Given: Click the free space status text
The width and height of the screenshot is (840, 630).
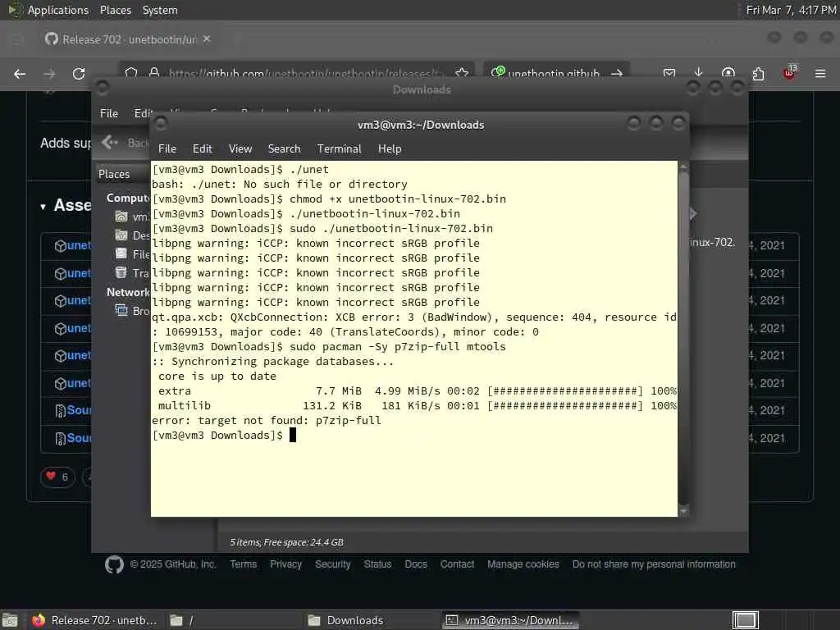Looking at the screenshot, I should [x=286, y=542].
